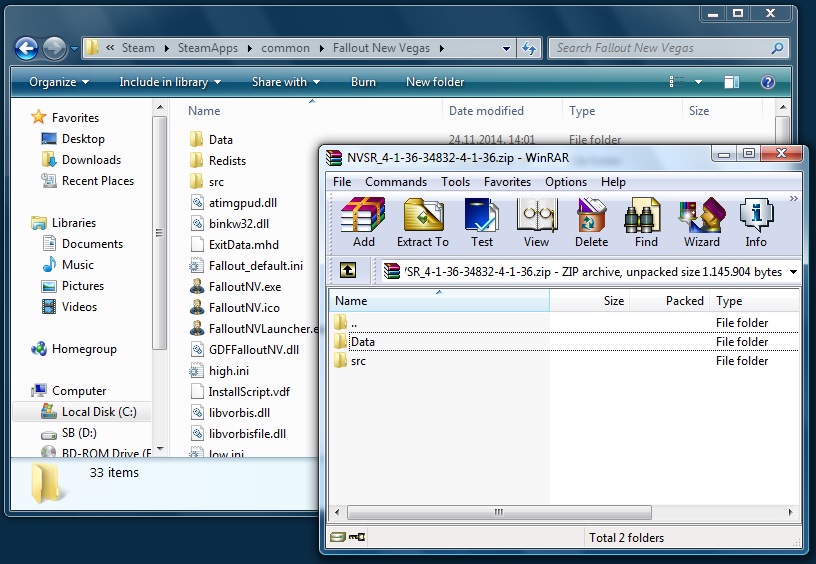Viewport: 816px width, 564px height.
Task: Click the Refresh button in Explorer address bar
Action: (529, 48)
